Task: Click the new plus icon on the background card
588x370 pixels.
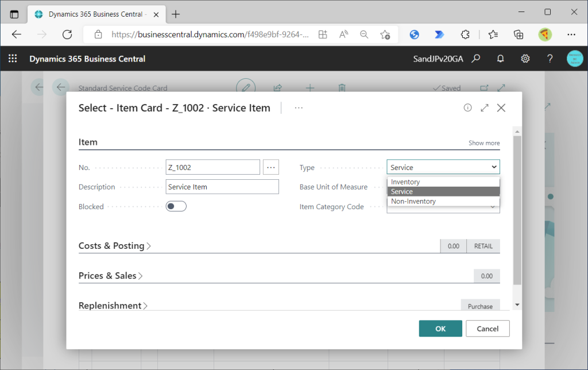Action: click(310, 88)
